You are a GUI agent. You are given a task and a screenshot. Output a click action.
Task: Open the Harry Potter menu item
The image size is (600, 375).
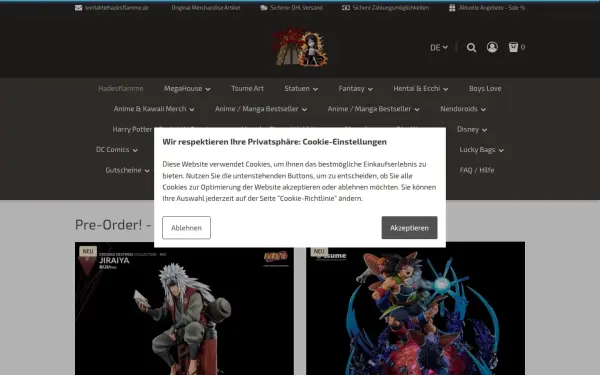(132, 129)
